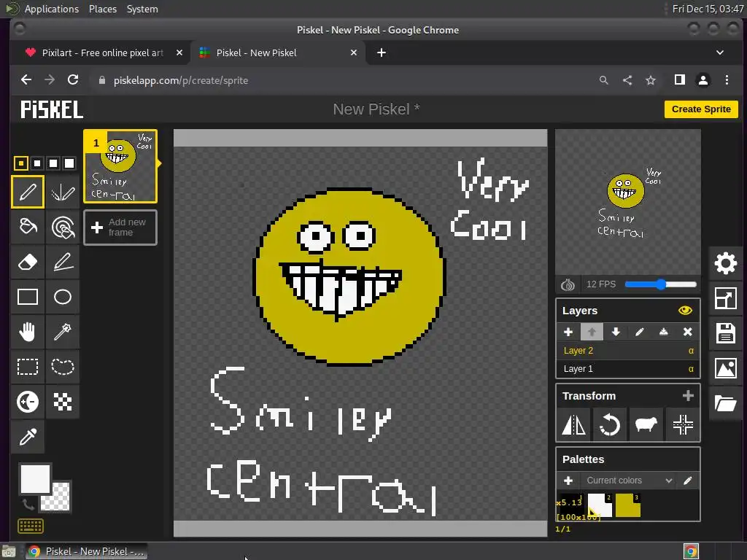The height and width of the screenshot is (560, 747).
Task: Move the selected layer down
Action: [x=616, y=332]
